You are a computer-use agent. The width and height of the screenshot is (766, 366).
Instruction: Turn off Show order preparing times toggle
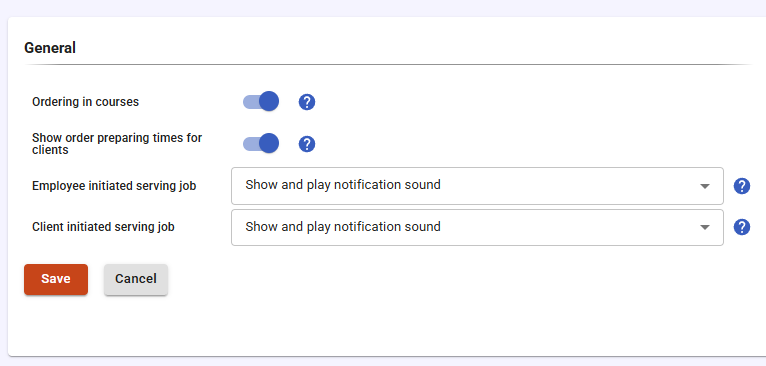point(261,144)
